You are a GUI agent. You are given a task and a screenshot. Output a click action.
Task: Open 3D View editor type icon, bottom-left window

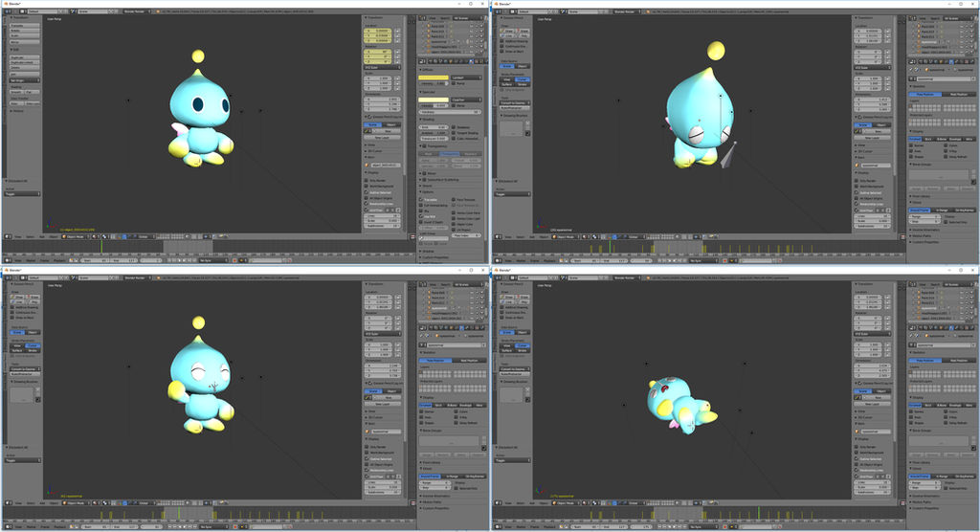point(8,502)
